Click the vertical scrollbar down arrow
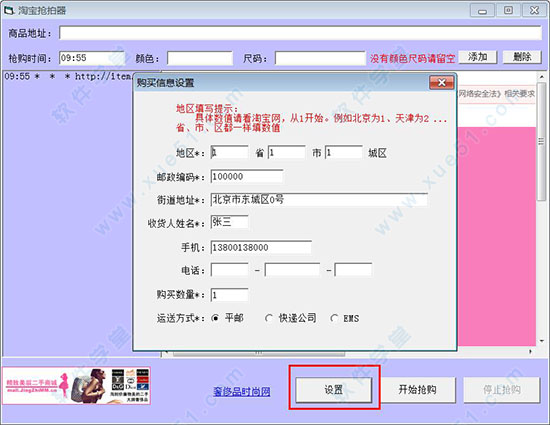 tap(542, 341)
